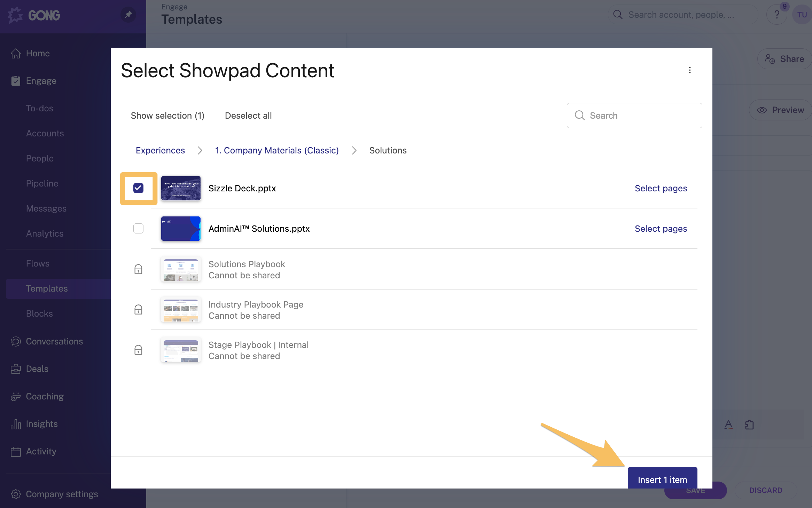This screenshot has height=508, width=812.
Task: Click the Industry Playbook Page thumbnail
Action: coord(181,309)
